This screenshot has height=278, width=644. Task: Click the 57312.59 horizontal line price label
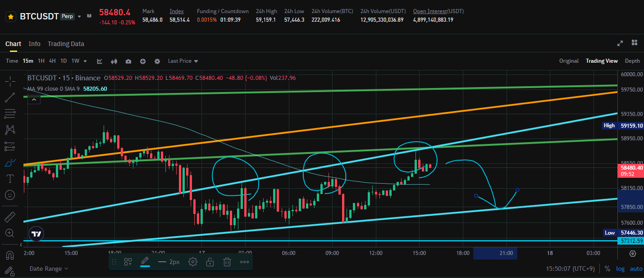coord(630,241)
